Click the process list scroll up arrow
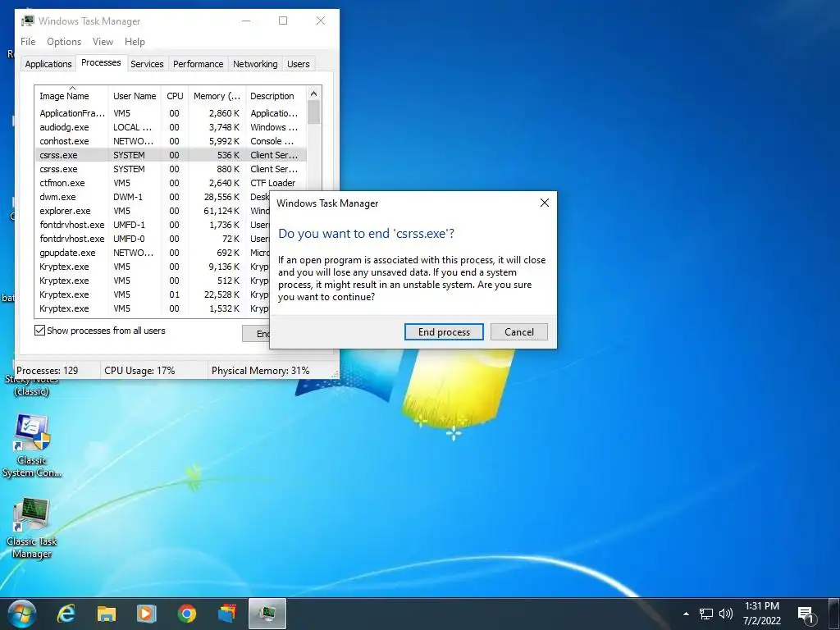Image resolution: width=840 pixels, height=630 pixels. tap(314, 94)
